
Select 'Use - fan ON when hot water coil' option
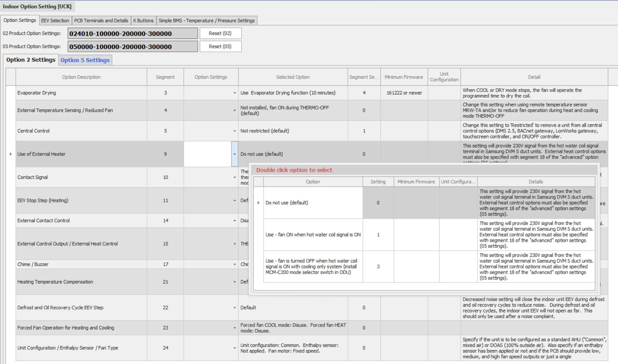(313, 235)
